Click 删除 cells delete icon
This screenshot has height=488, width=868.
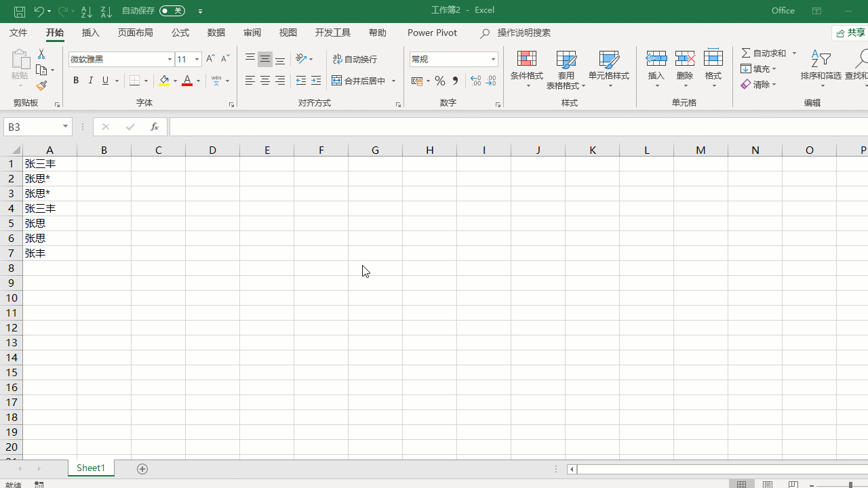(685, 68)
